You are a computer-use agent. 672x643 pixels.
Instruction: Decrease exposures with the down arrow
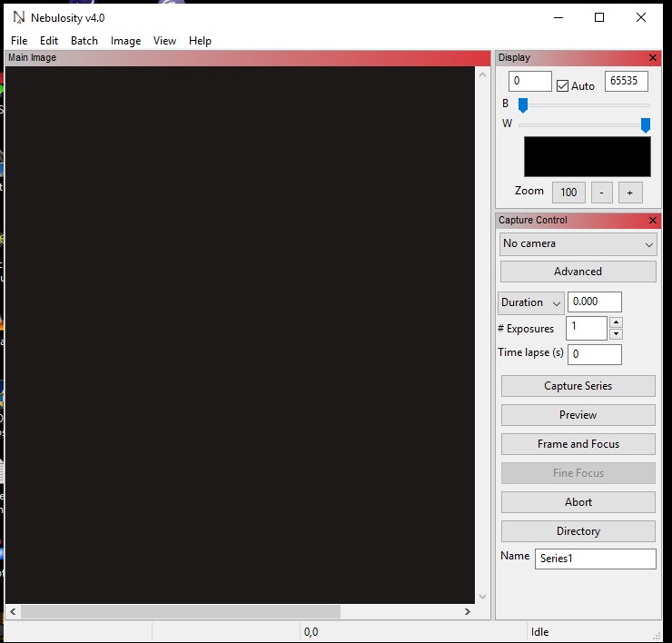[x=616, y=333]
